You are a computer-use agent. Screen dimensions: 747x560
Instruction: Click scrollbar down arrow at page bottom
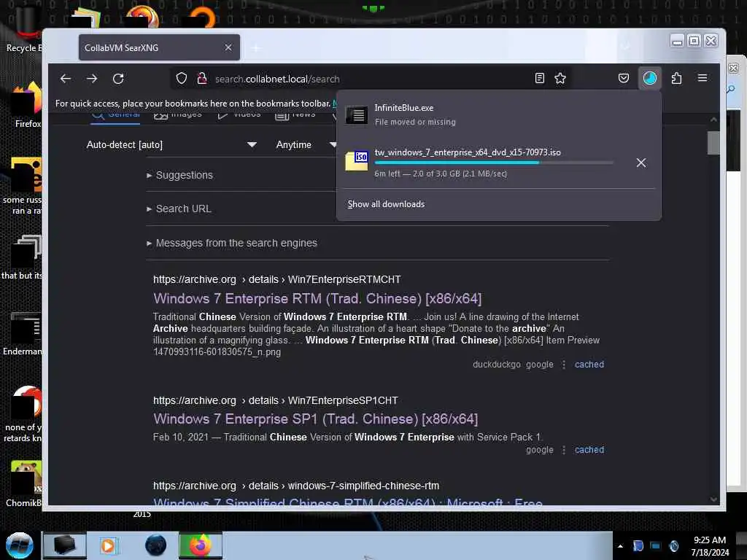click(x=713, y=499)
